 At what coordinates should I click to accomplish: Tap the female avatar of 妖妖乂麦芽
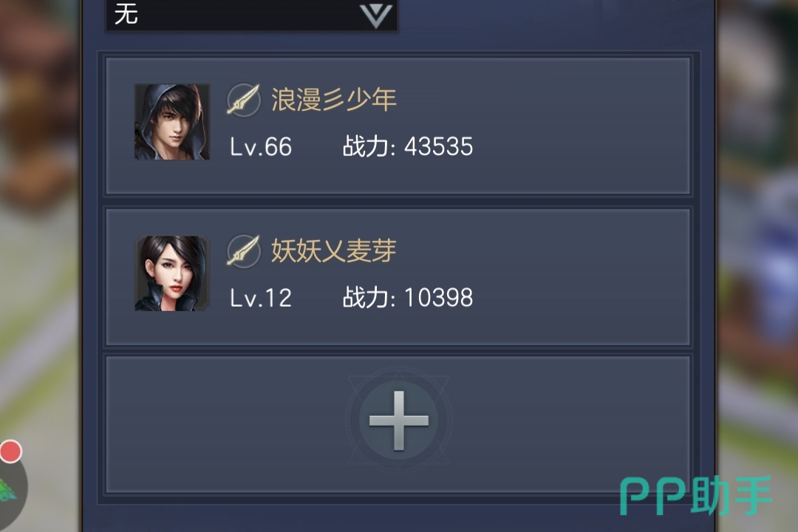point(172,273)
